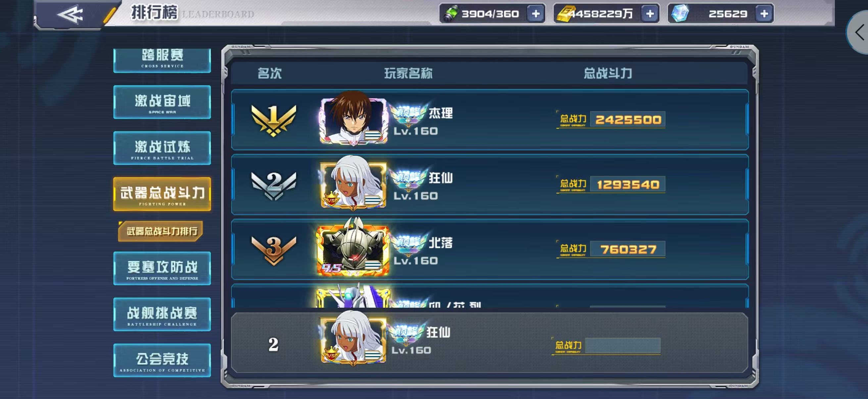This screenshot has height=399, width=868.
Task: Go back with the arrow icon
Action: [70, 14]
